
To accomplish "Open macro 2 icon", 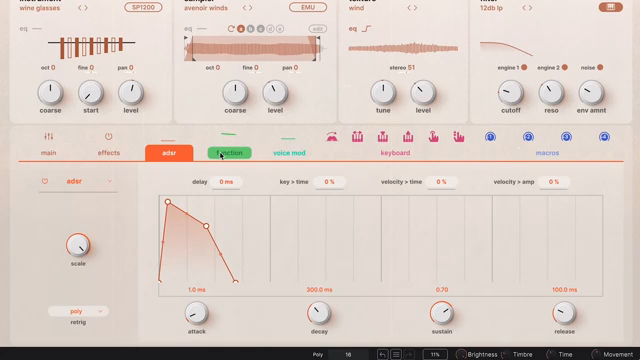I will coord(528,137).
